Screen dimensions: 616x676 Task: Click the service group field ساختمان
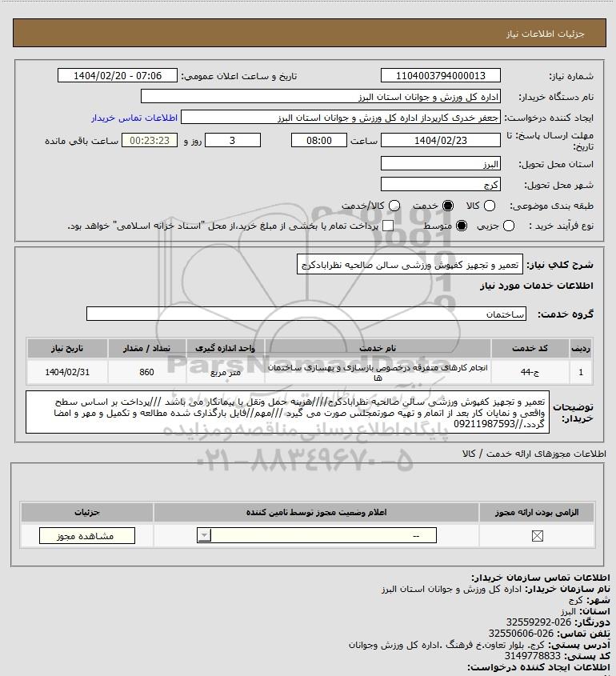[306, 314]
